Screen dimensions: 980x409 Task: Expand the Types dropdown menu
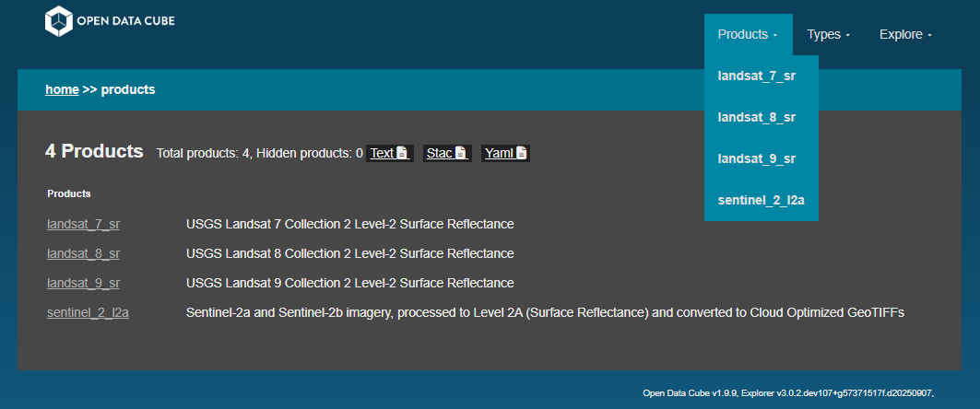point(828,35)
